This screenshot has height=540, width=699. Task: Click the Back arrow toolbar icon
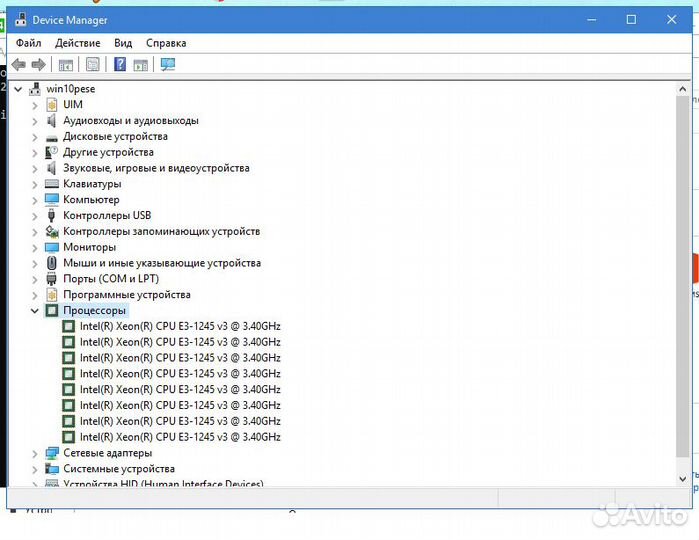click(x=19, y=65)
